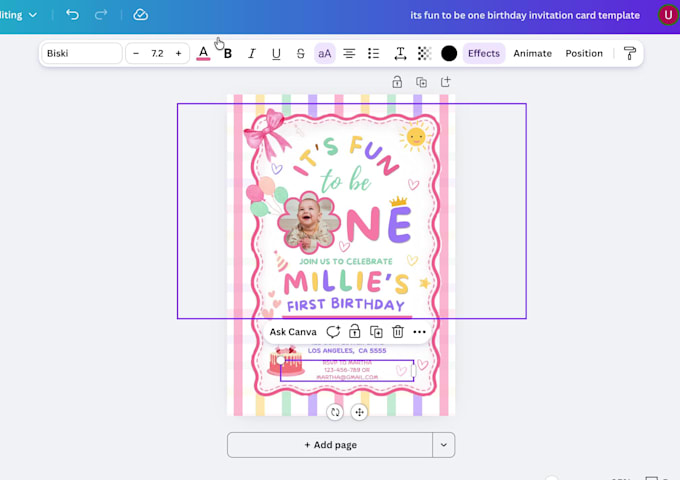Image resolution: width=680 pixels, height=480 pixels.
Task: Select the black color swatch
Action: pyautogui.click(x=449, y=53)
